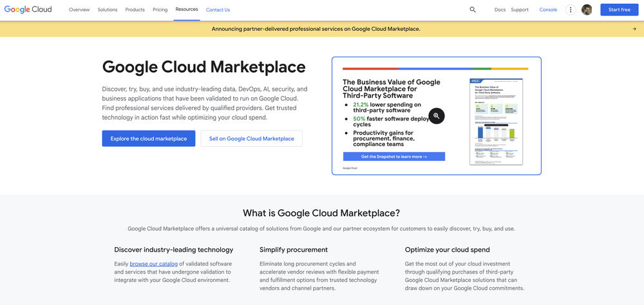Open the Docs link
Viewport: 644px width, 305px height.
click(x=500, y=10)
